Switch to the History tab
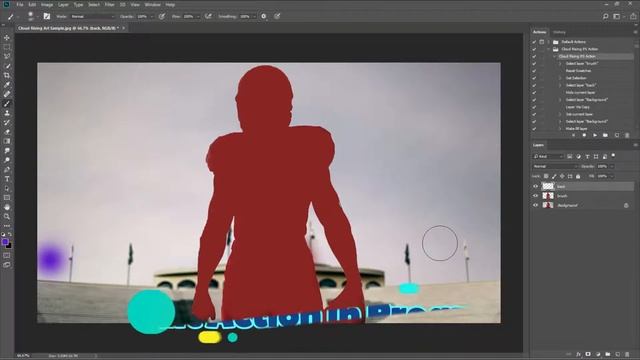 pos(560,32)
